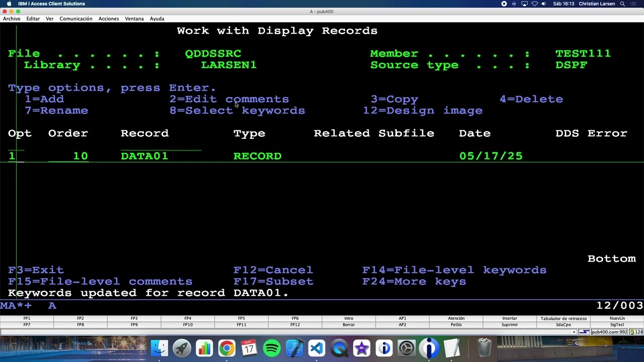
Task: Launch Launchpad rocket icon in dock
Action: 182,348
